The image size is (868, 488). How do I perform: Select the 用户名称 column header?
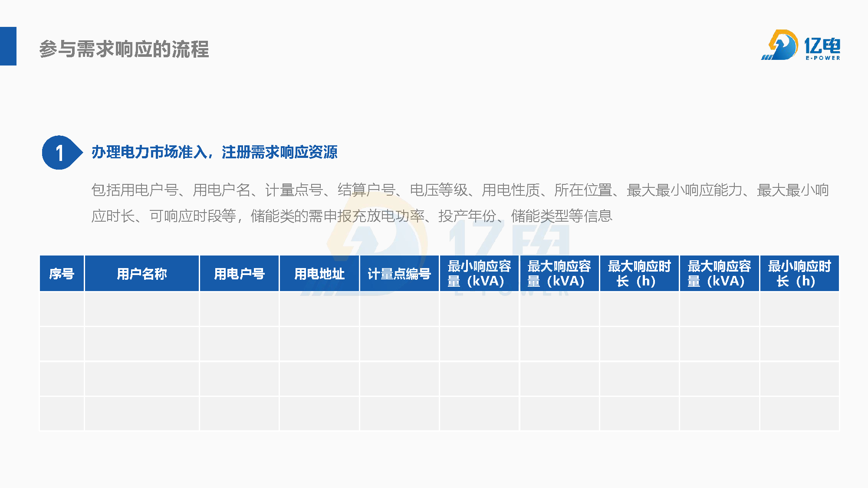point(142,274)
